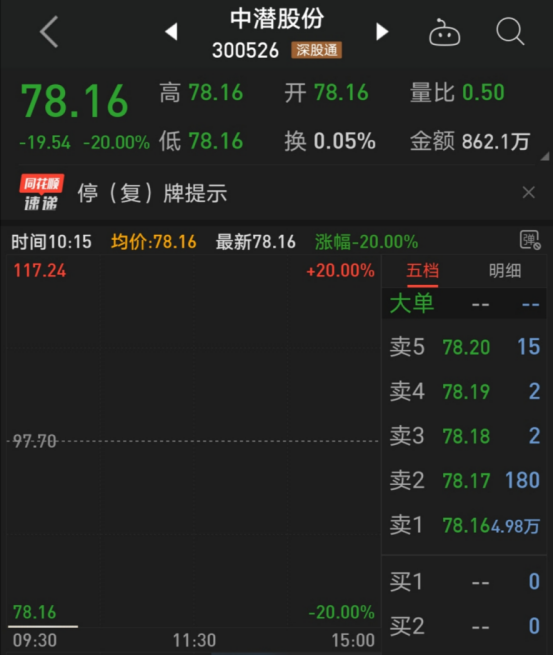This screenshot has height=656, width=553.
Task: Tap the 深股通 badge
Action: tap(317, 50)
